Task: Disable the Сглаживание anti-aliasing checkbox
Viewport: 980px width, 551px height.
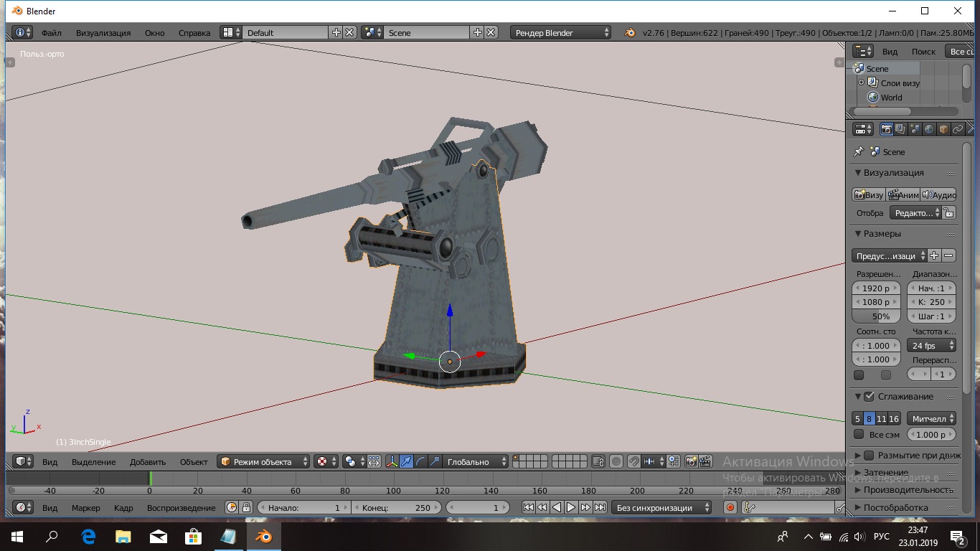Action: (x=869, y=397)
